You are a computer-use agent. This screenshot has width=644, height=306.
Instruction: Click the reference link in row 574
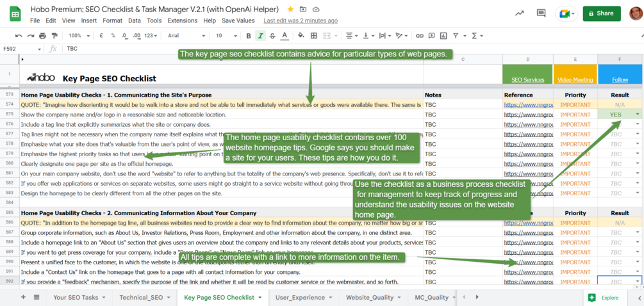528,104
